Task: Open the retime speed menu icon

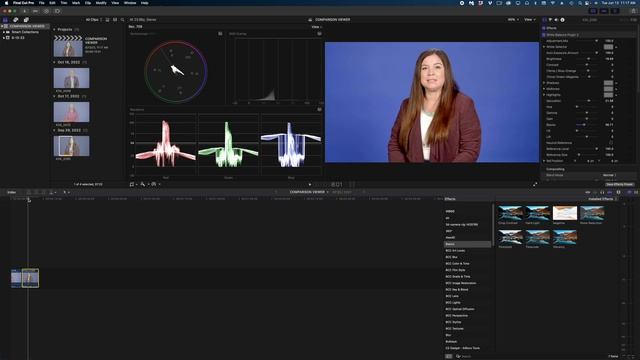Action: [155, 184]
